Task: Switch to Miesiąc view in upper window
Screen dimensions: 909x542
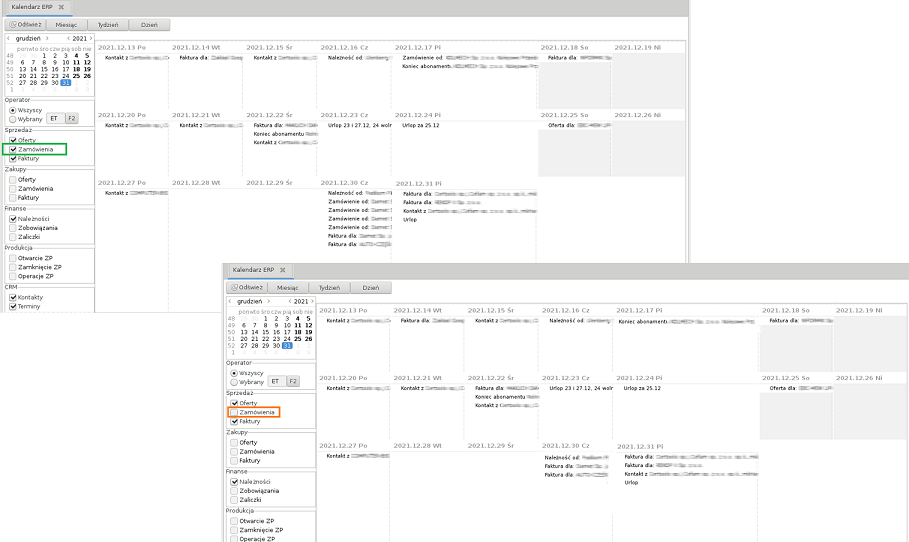Action: pyautogui.click(x=66, y=25)
